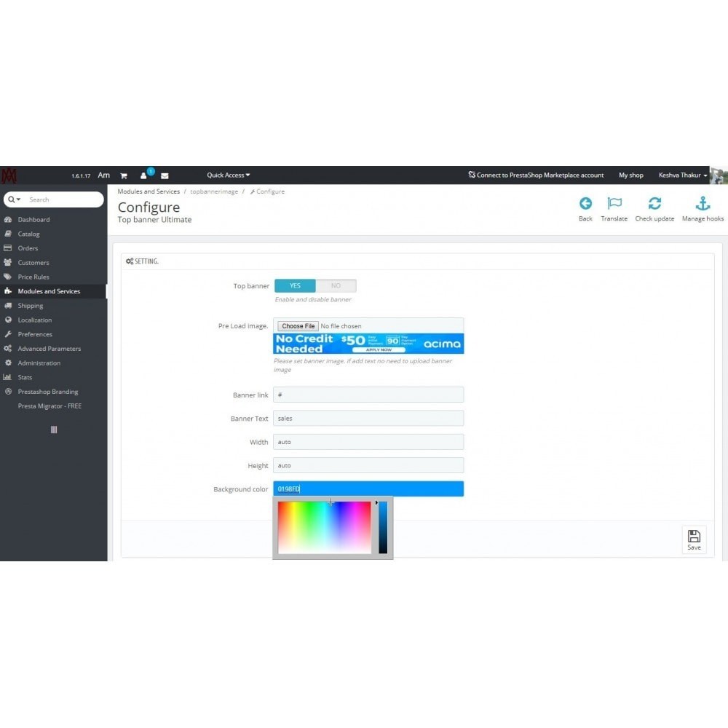Open the Translate flag icon
Screen dimensions: 728x728
point(614,203)
